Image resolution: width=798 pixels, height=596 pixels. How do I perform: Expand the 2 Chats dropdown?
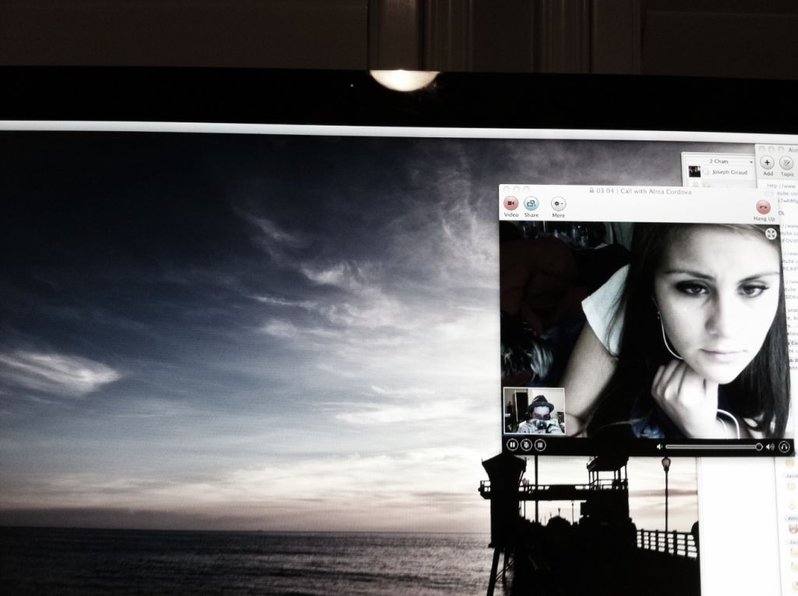[719, 161]
